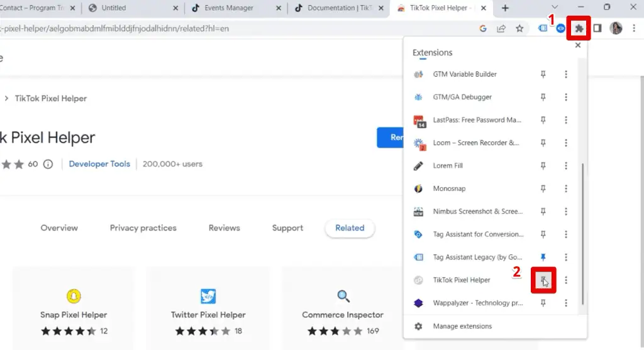This screenshot has width=644, height=350.
Task: Open more options for GTM Variable Builder
Action: (566, 74)
